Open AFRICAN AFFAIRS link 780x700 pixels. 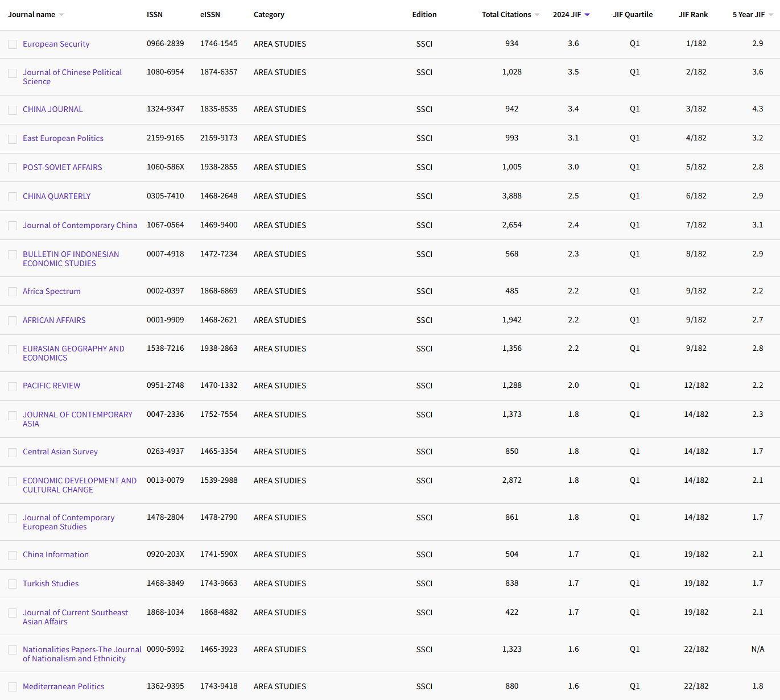[54, 320]
